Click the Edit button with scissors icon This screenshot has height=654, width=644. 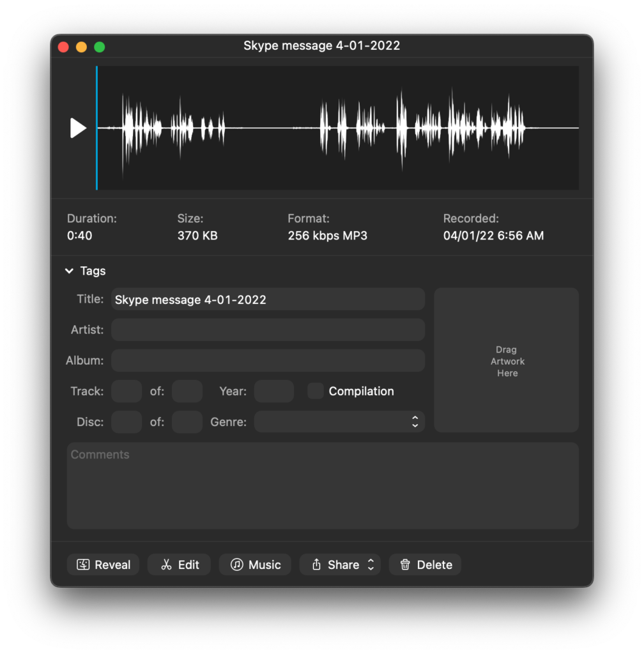tap(180, 565)
